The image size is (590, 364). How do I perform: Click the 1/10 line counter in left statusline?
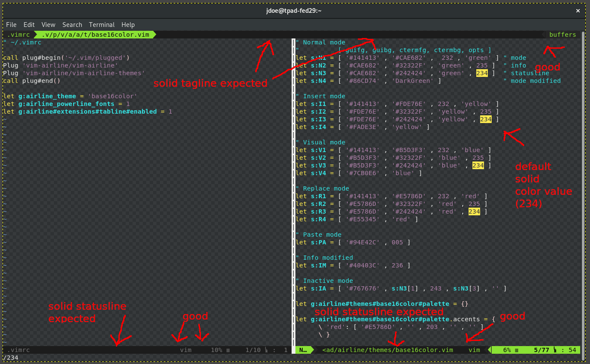click(x=253, y=350)
